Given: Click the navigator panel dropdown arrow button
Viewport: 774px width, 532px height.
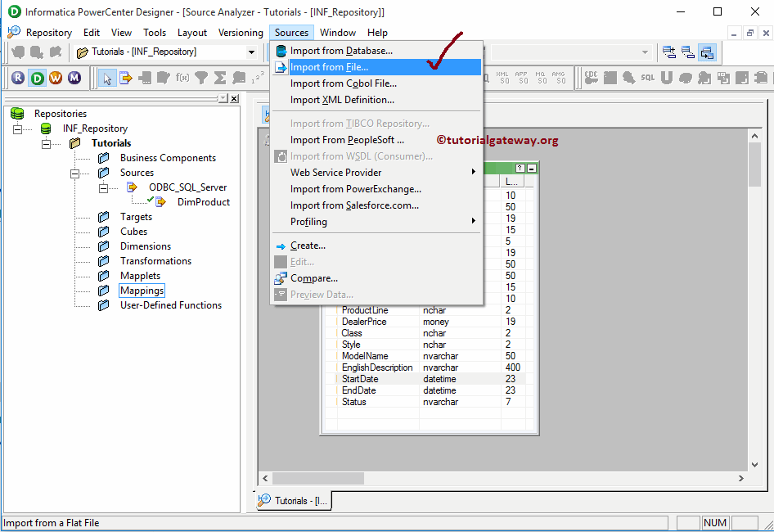Looking at the screenshot, I should click(x=223, y=99).
